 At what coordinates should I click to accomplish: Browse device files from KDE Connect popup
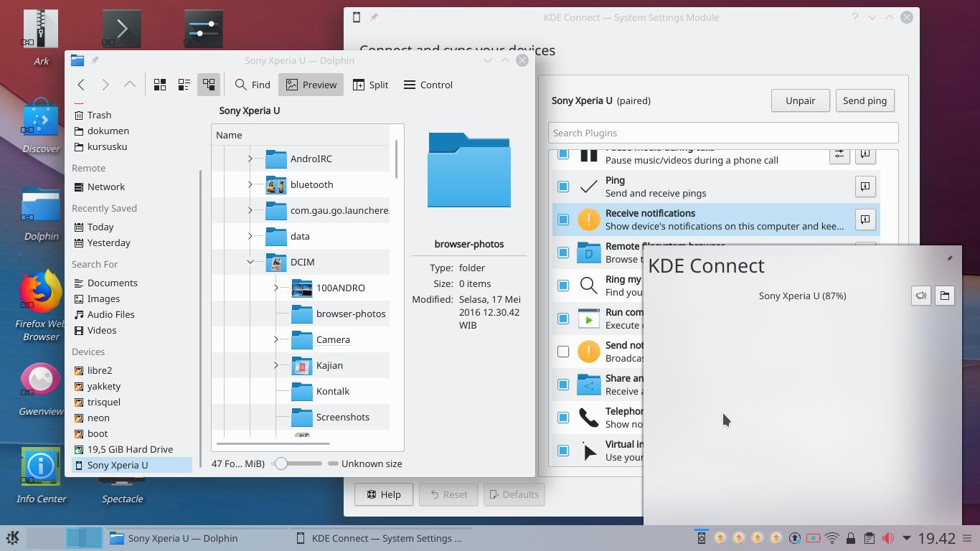pyautogui.click(x=945, y=296)
